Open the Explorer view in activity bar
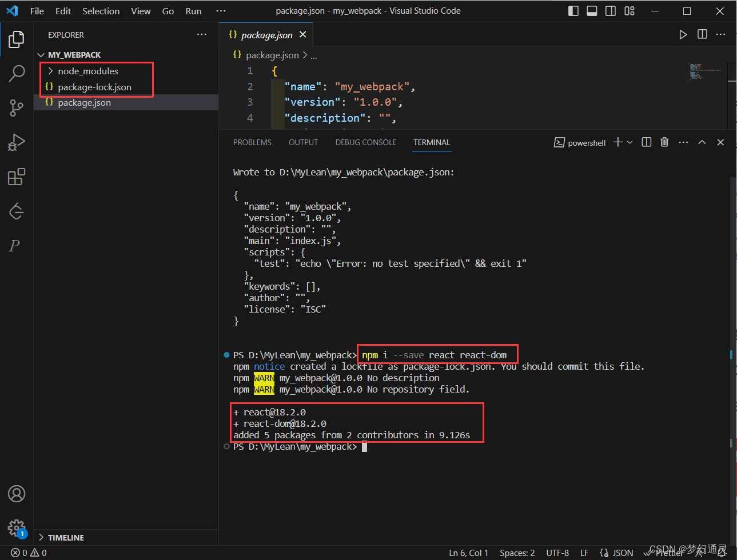 pyautogui.click(x=17, y=39)
